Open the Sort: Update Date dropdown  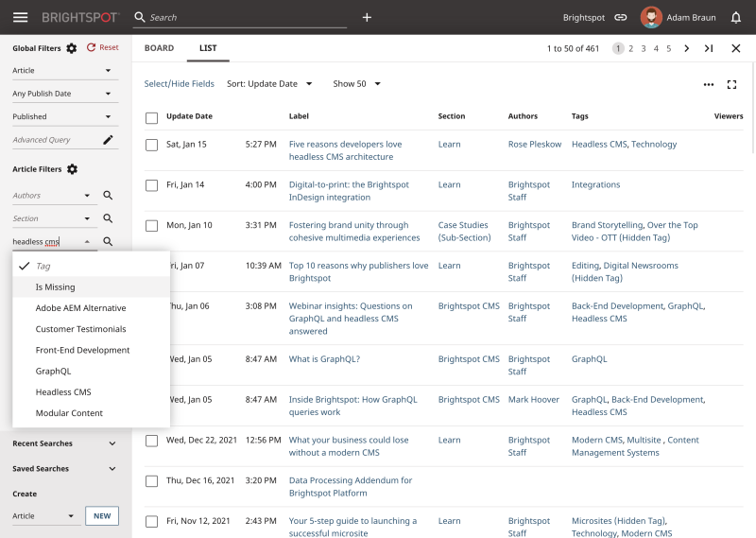pyautogui.click(x=269, y=84)
